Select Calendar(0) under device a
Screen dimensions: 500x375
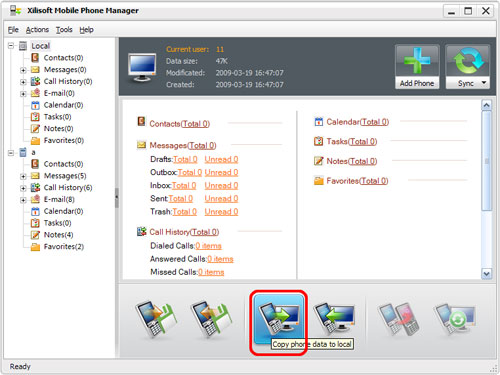63,211
